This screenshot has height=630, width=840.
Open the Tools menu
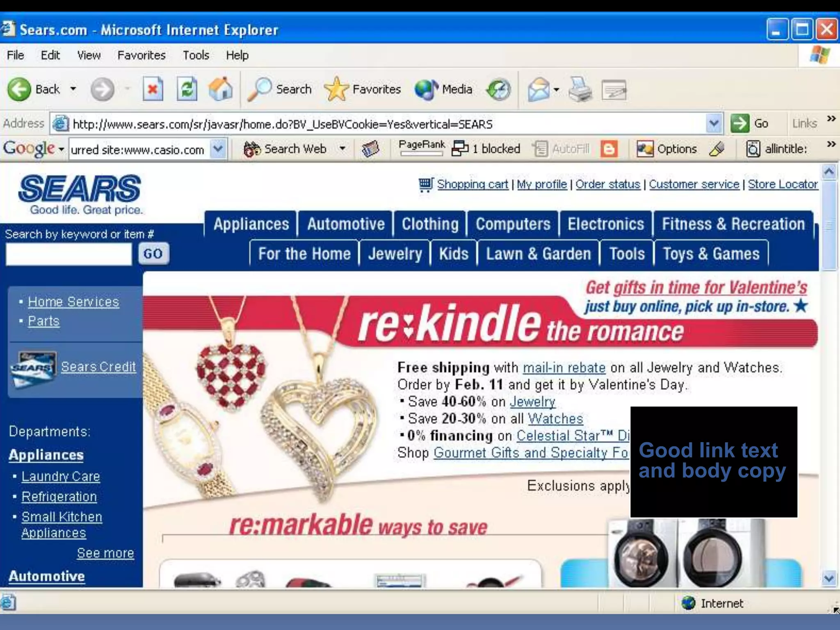pyautogui.click(x=196, y=55)
